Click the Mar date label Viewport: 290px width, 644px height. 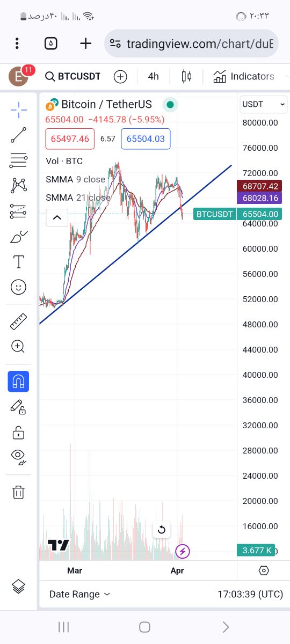(75, 570)
